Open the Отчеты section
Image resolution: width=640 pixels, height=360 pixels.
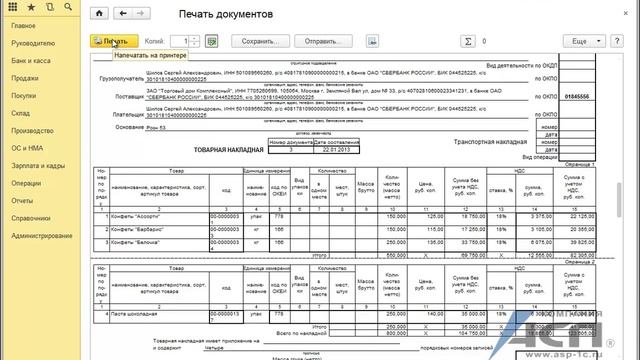click(x=22, y=201)
